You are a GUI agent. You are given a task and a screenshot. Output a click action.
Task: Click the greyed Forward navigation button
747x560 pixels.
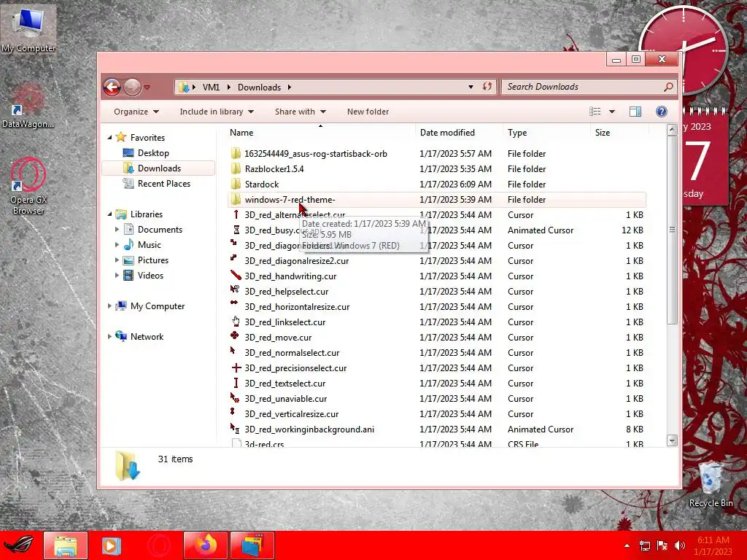coord(133,87)
